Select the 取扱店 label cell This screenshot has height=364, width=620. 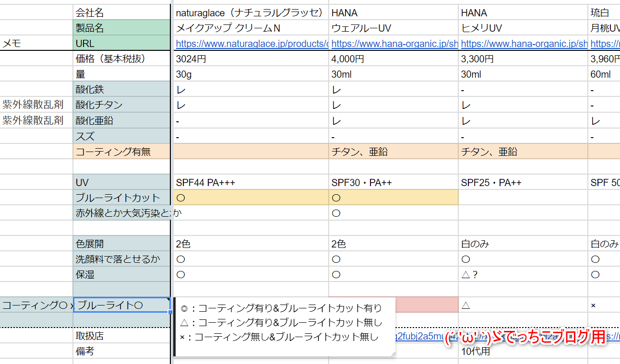121,336
